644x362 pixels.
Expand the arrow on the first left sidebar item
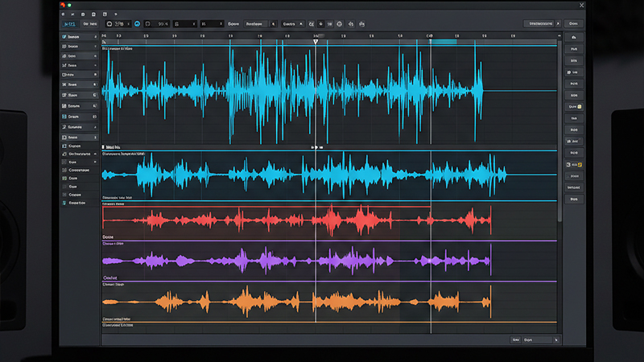click(x=95, y=37)
